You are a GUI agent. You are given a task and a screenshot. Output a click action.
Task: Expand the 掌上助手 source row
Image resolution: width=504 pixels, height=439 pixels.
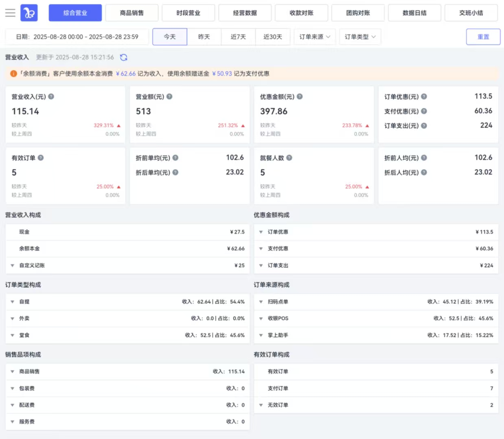coord(376,335)
